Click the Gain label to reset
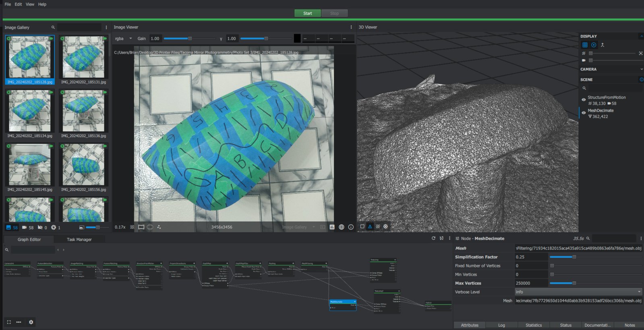Screen dimensions: 644x330 point(141,39)
